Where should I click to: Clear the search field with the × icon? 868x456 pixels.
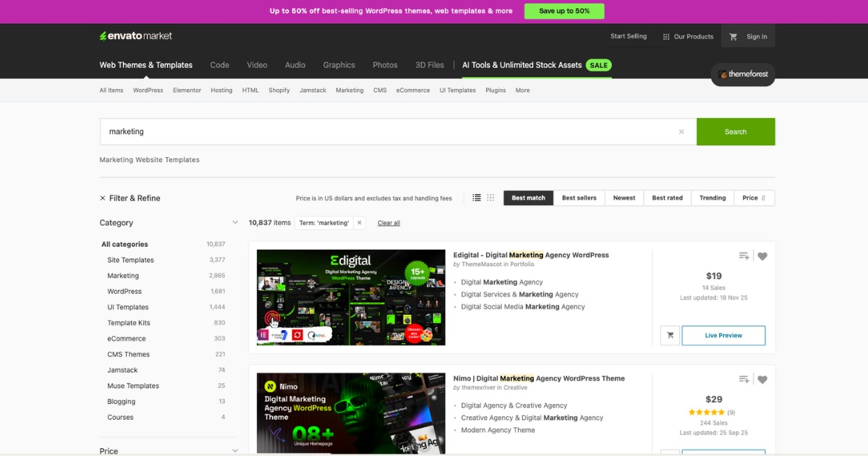[681, 132]
